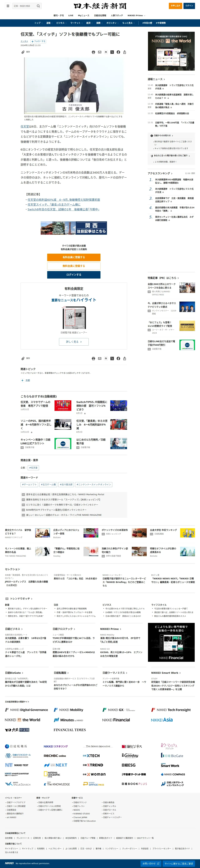Click the paperclip save icon above 関連トピック
This screenshot has width=200, height=868.
coord(23,358)
